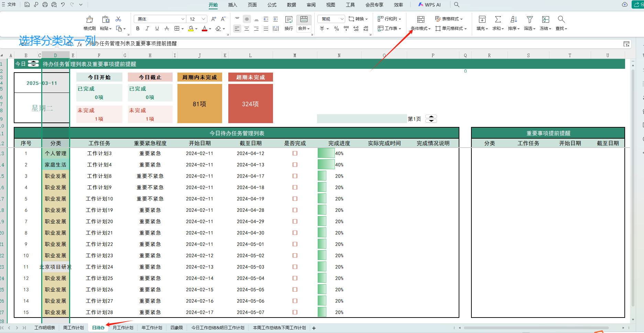Viewport: 644px width, 333px height.
Task: Open the Worksheet (工作表) dropdown
Action: click(x=390, y=29)
